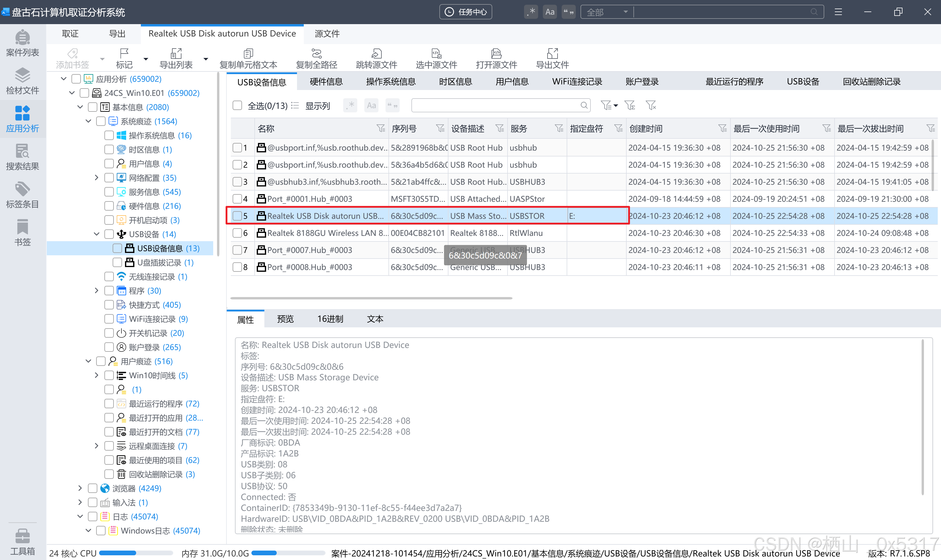Open the 任务中心 task center
Screen dimensions: 941x560
(466, 12)
